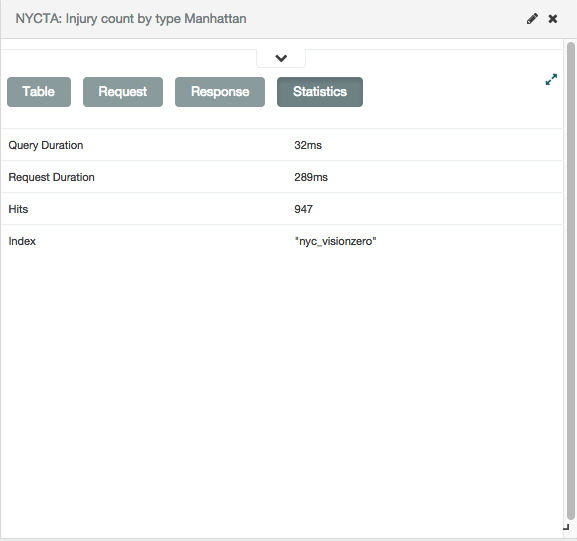Show the Response tab
Screen dimensions: 577x541
pyautogui.click(x=220, y=92)
